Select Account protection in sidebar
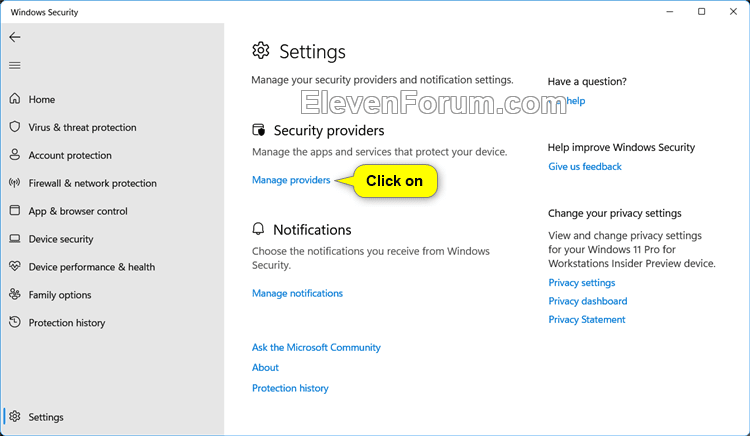 click(x=70, y=155)
